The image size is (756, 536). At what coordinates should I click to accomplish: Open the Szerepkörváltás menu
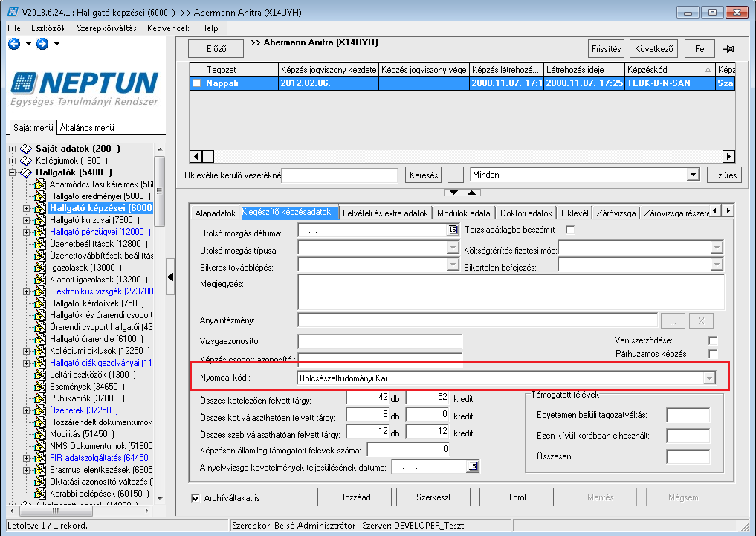pyautogui.click(x=106, y=28)
